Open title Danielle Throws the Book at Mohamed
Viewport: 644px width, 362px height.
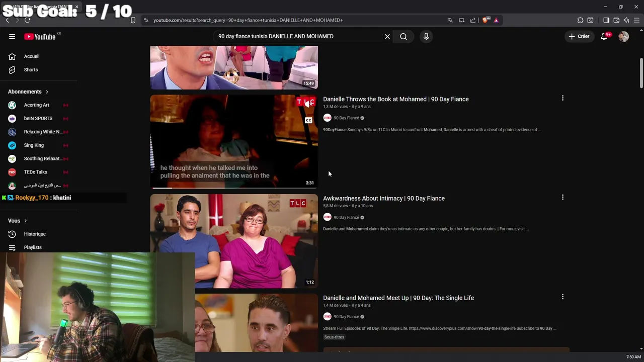tap(395, 99)
